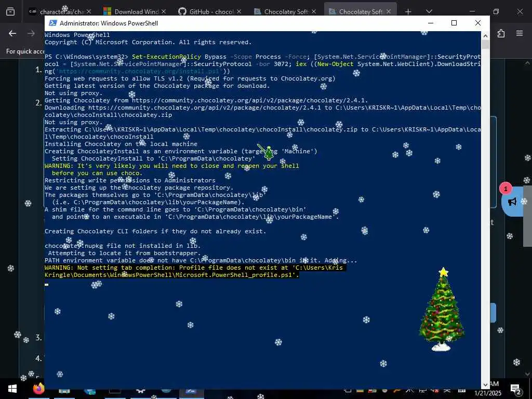Open the announcement megaphone notification button
Image resolution: width=532 pixels, height=399 pixels.
tap(512, 202)
